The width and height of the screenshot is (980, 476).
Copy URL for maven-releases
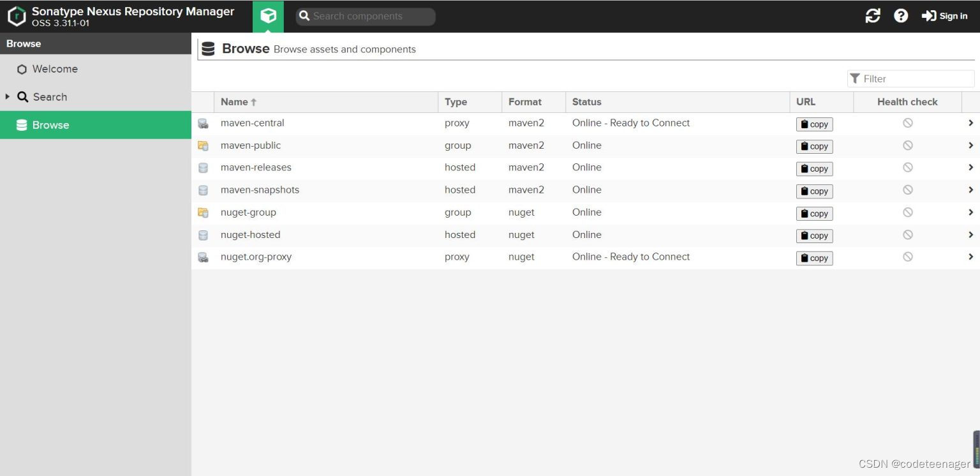(814, 169)
